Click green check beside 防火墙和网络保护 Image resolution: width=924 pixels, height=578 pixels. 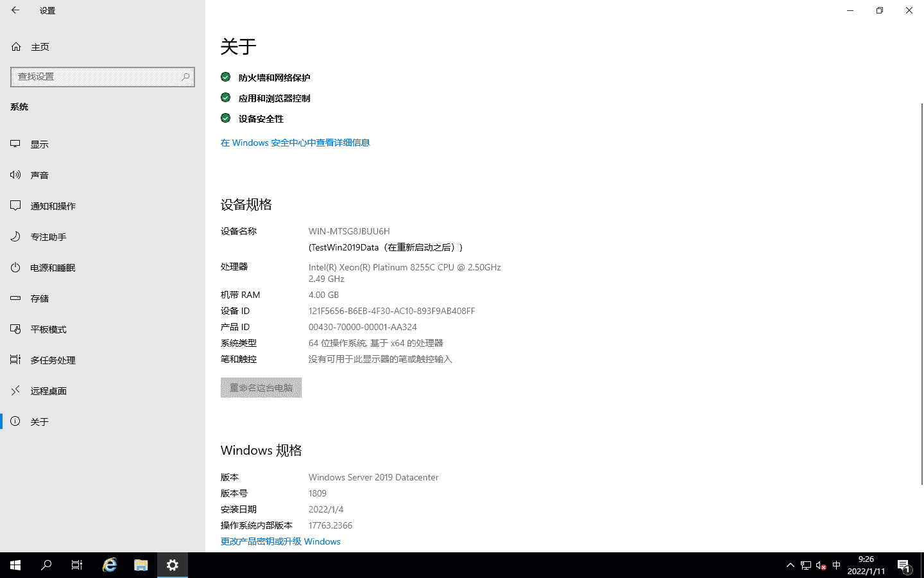click(x=225, y=77)
